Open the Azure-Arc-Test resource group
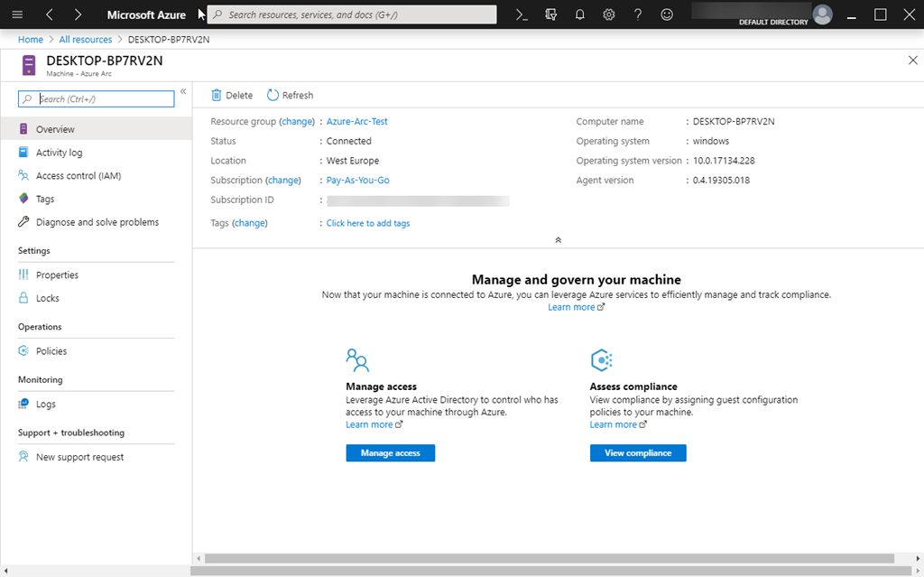This screenshot has height=577, width=924. (357, 122)
